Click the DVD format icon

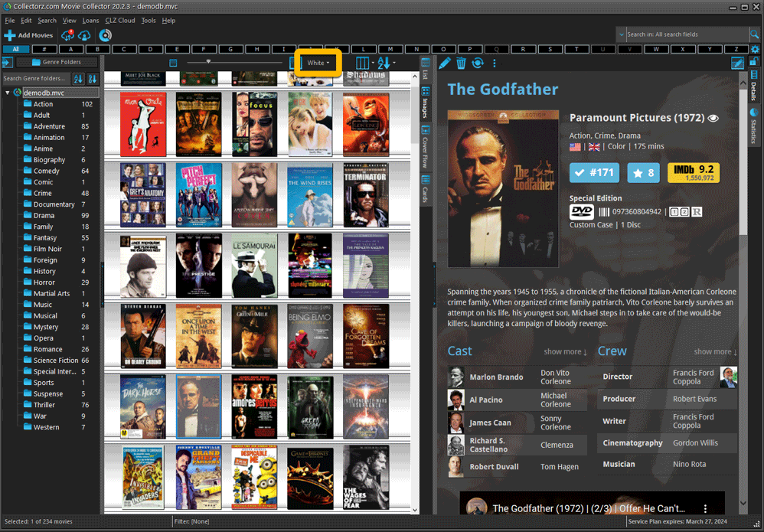pos(582,212)
